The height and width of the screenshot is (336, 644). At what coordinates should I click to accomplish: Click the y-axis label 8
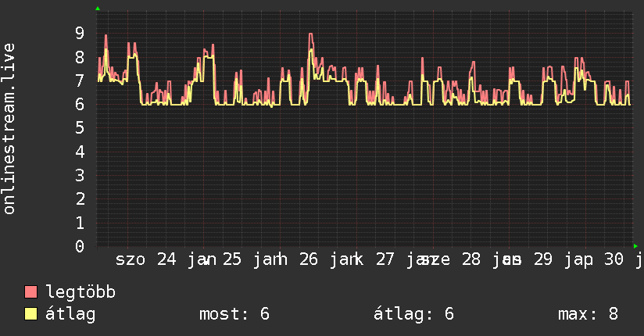pos(80,57)
